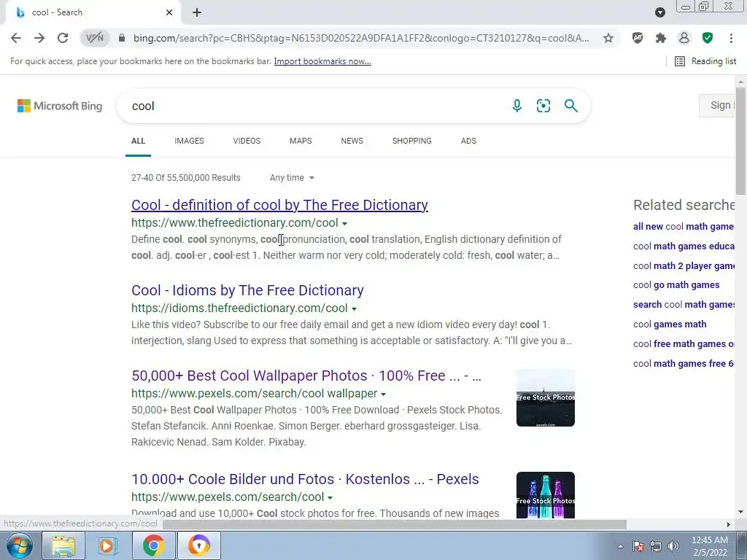Search using voice microphone
The width and height of the screenshot is (747, 560).
pyautogui.click(x=517, y=106)
